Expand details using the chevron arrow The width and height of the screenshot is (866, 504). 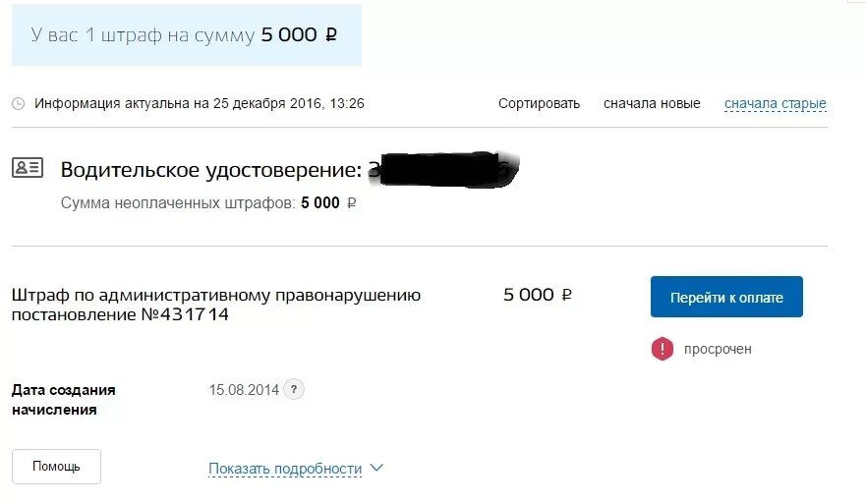pyautogui.click(x=376, y=468)
